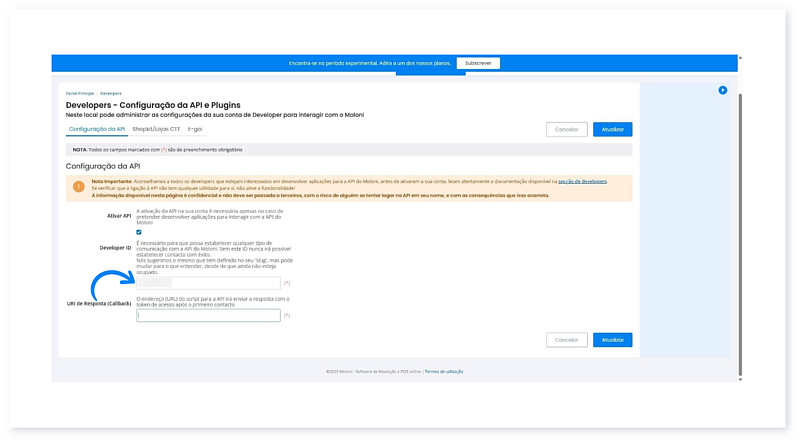Go to Painel Principal breadcrumb
800x442 pixels.
coord(80,92)
